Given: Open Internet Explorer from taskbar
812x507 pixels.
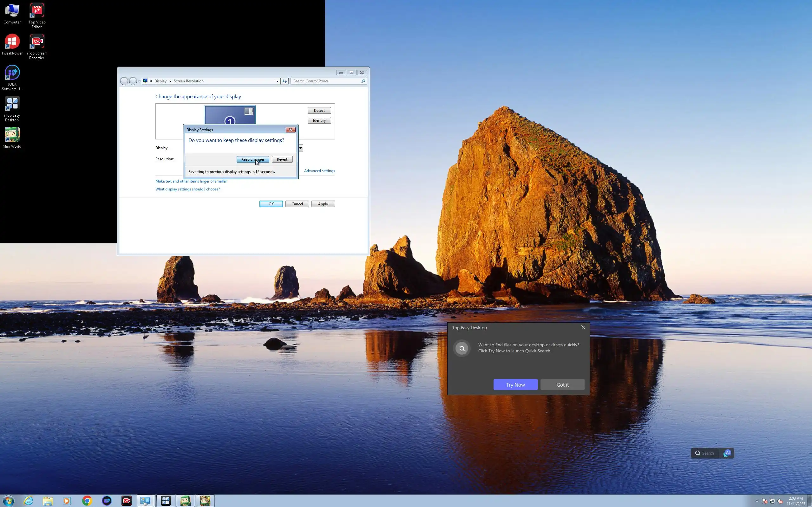Looking at the screenshot, I should pos(29,501).
